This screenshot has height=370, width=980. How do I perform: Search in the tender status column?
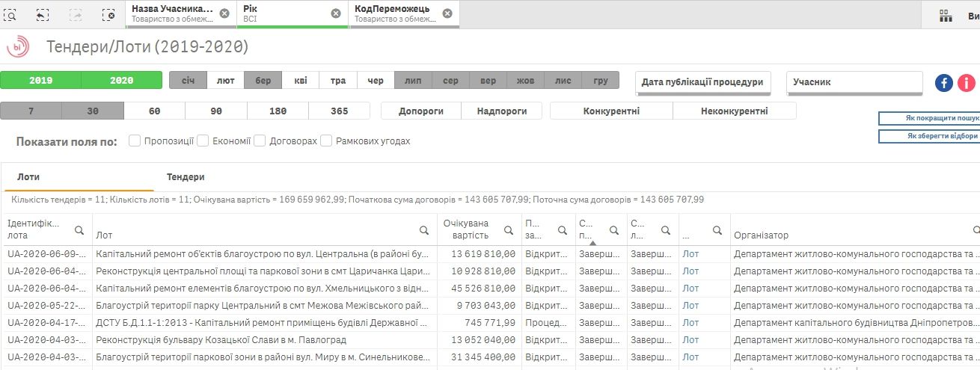point(613,229)
